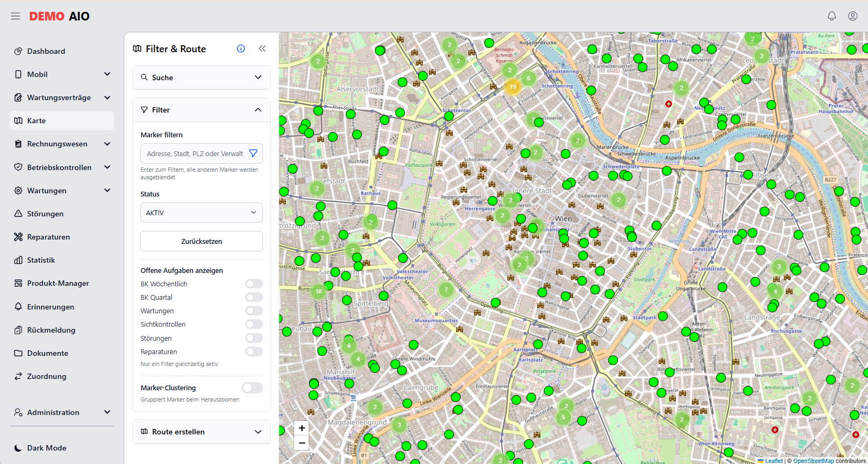Expand Route erstellen section

pos(202,432)
